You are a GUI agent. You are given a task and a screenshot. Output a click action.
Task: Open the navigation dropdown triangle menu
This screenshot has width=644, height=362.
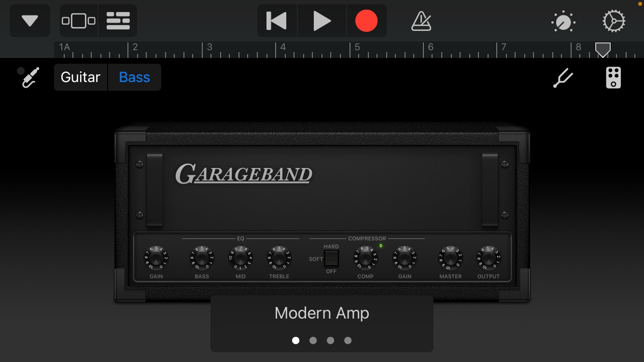30,21
